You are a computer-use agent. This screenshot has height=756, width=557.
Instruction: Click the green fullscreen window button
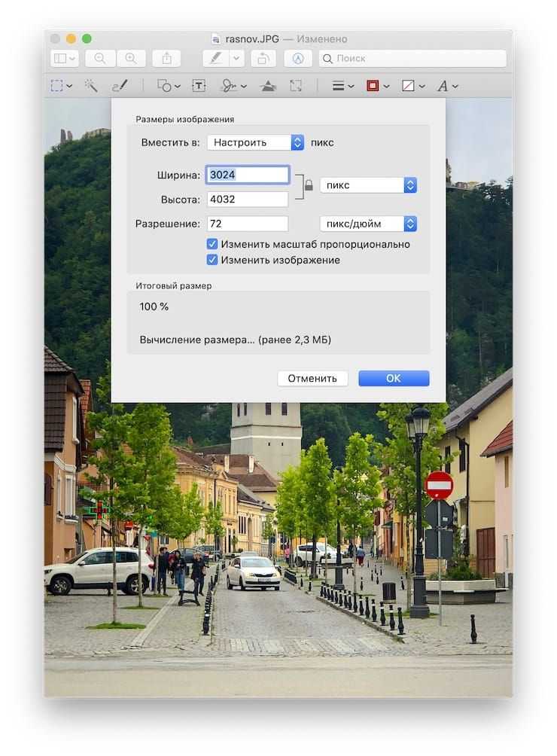[x=87, y=38]
